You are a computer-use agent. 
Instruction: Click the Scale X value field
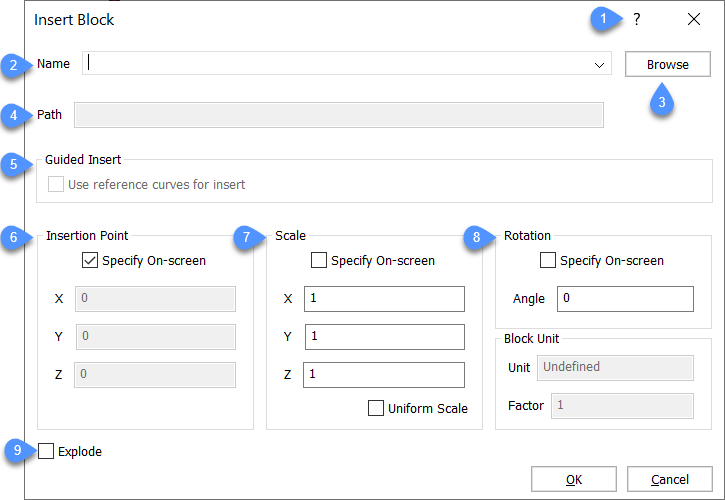(x=384, y=299)
